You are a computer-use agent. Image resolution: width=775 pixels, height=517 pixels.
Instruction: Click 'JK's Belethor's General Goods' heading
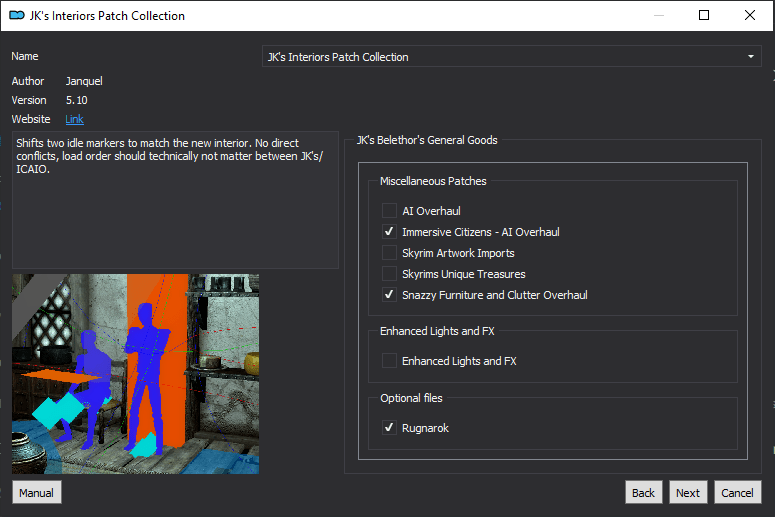click(x=427, y=140)
